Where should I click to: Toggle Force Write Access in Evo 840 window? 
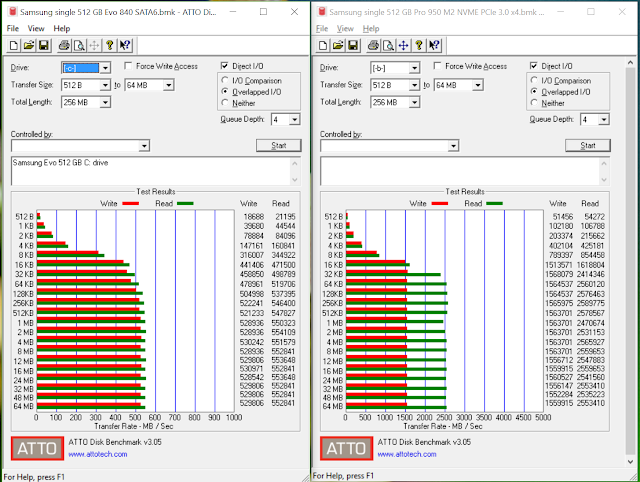[x=128, y=66]
